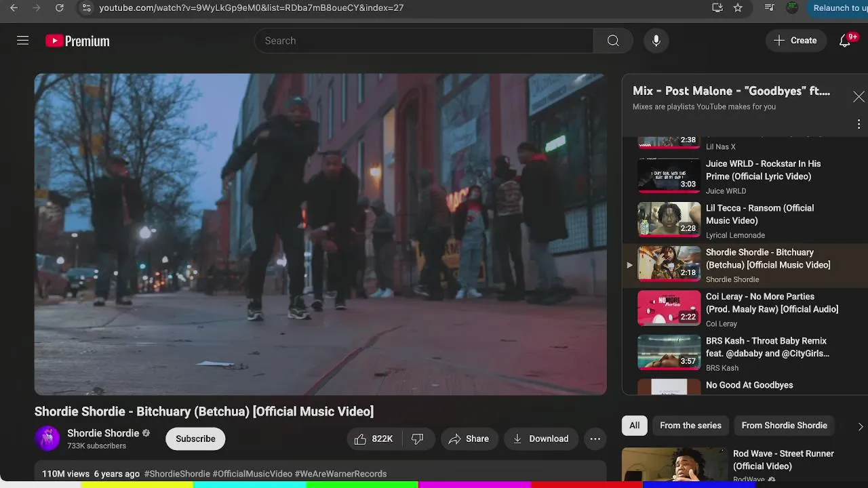Open Shordie Shordie channel name link
The image size is (868, 488).
point(103,433)
